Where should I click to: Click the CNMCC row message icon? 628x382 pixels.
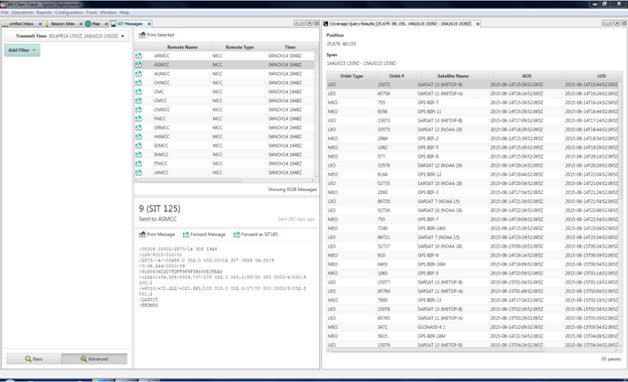coord(139,110)
